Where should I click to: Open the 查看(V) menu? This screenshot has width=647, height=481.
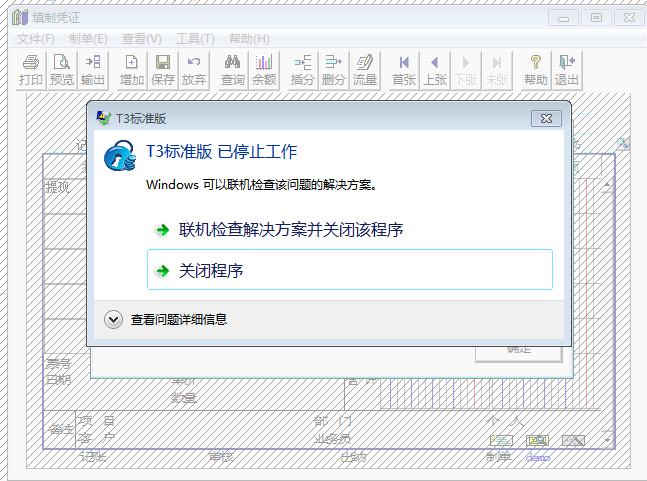pyautogui.click(x=142, y=39)
